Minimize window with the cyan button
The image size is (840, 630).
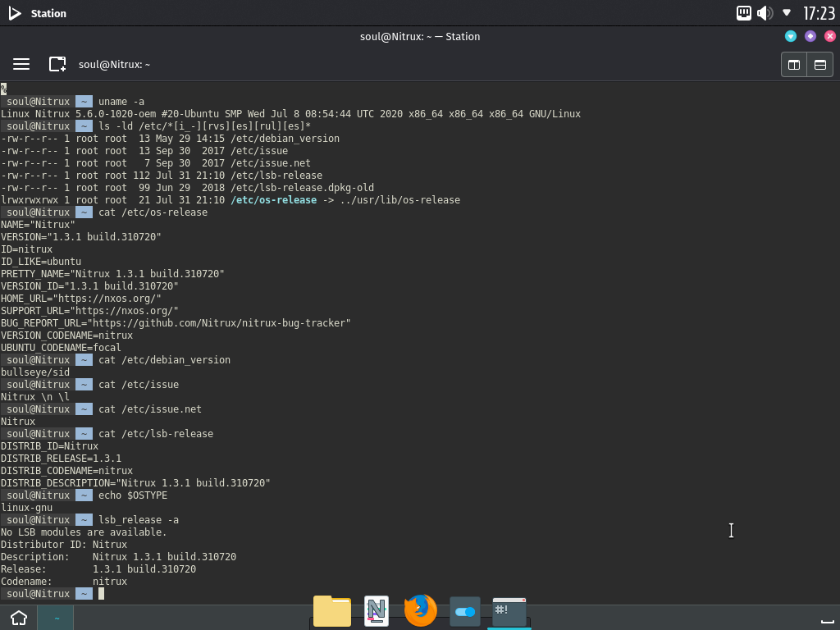(790, 36)
